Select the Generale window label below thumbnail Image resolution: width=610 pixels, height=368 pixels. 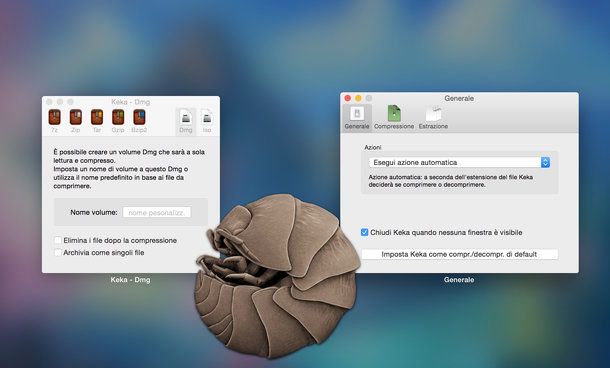point(459,279)
